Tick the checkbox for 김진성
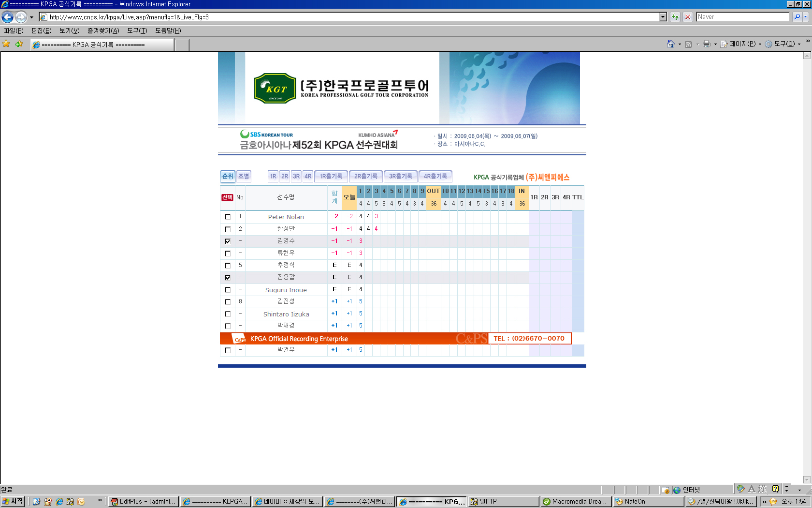 228,301
